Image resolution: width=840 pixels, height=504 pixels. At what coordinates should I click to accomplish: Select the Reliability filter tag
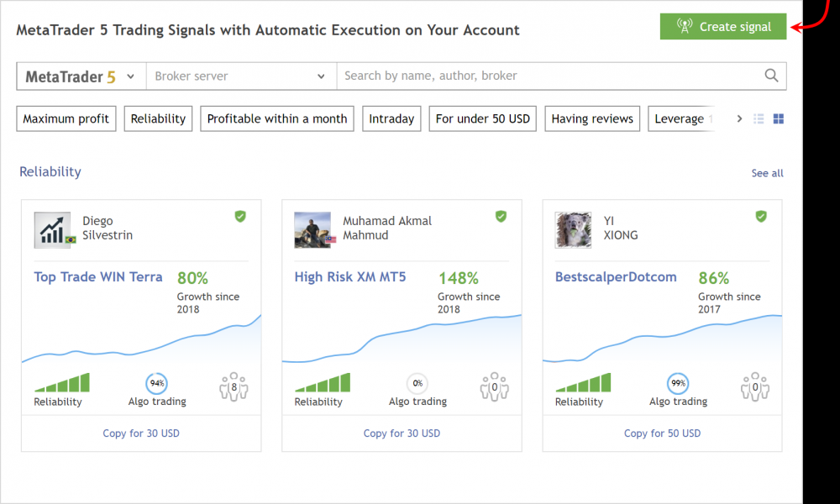(158, 118)
